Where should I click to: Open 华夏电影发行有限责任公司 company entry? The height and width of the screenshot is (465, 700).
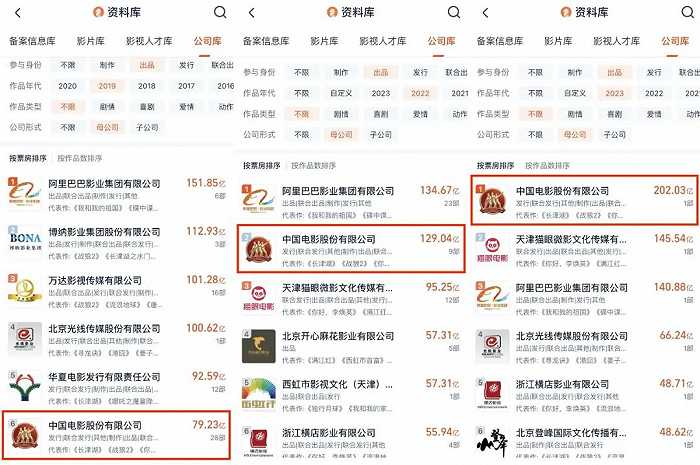117,388
